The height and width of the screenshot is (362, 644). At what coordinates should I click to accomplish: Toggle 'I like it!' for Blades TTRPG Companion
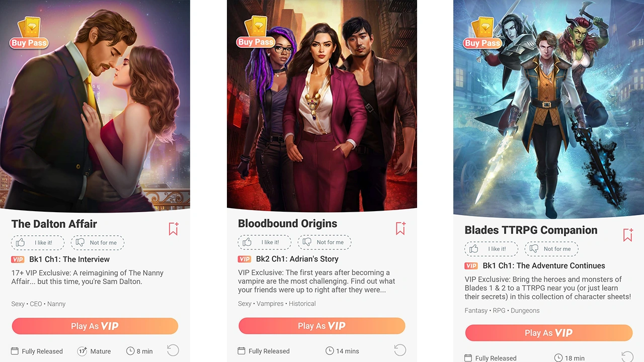(491, 249)
